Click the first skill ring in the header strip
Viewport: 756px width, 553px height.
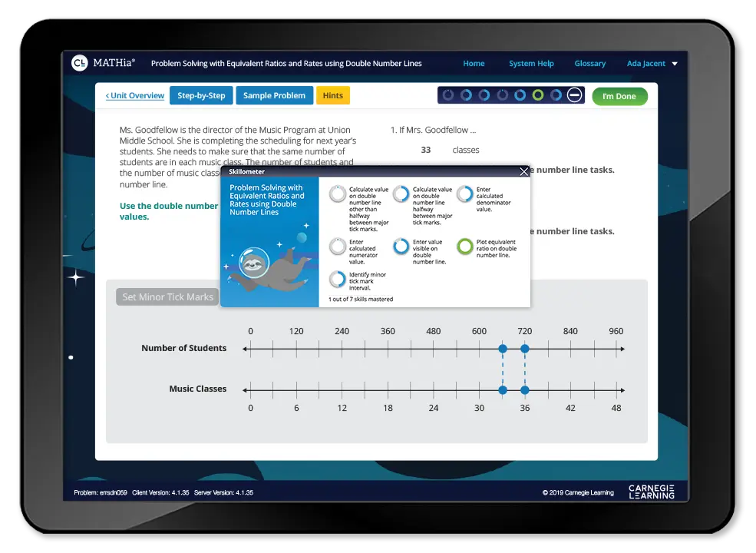tap(449, 94)
